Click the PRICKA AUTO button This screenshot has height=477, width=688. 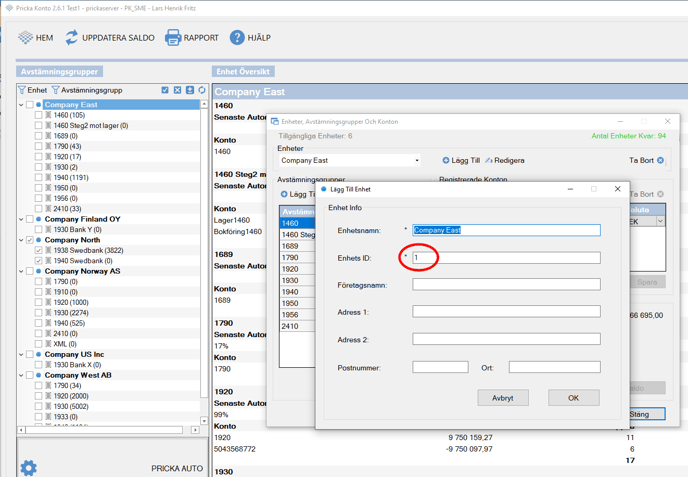click(177, 469)
